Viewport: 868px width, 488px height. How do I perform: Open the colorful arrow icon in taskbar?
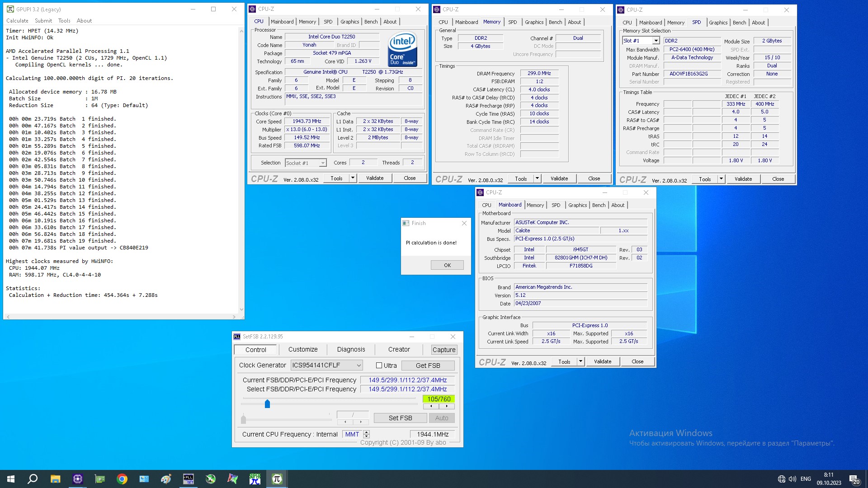232,479
